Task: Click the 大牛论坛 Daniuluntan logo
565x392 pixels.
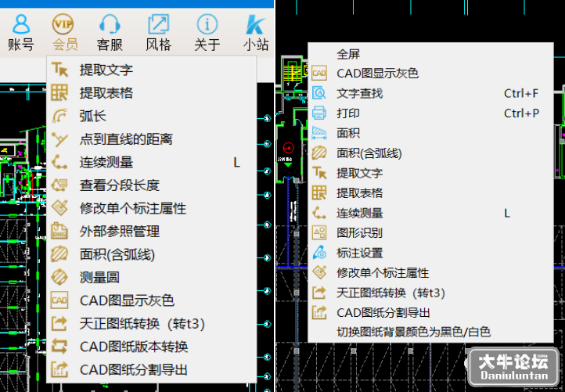Action: (513, 367)
